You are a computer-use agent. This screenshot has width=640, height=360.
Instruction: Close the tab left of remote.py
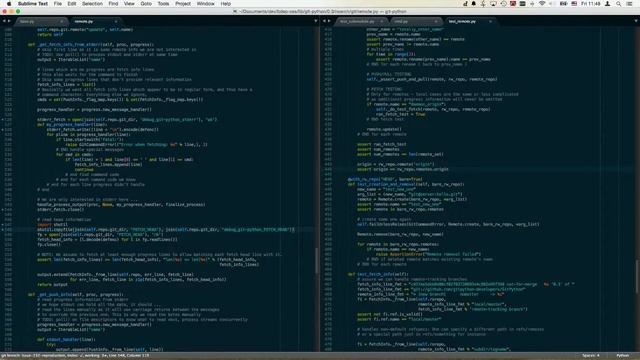[62, 21]
